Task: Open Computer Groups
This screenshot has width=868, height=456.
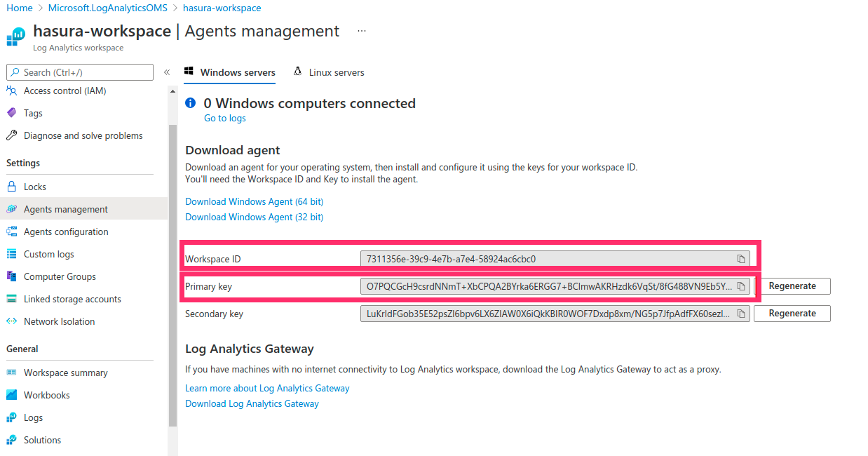Action: coord(60,276)
